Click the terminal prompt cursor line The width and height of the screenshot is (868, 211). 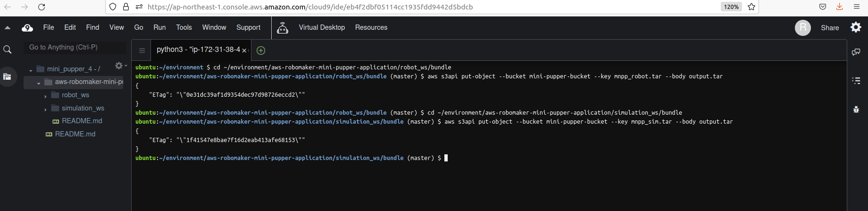pyautogui.click(x=292, y=158)
